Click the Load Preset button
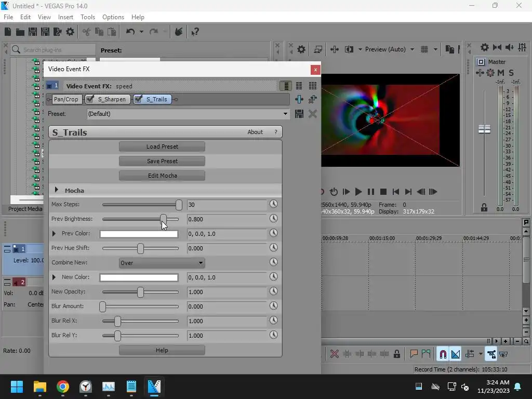The width and height of the screenshot is (532, 399). point(162,147)
